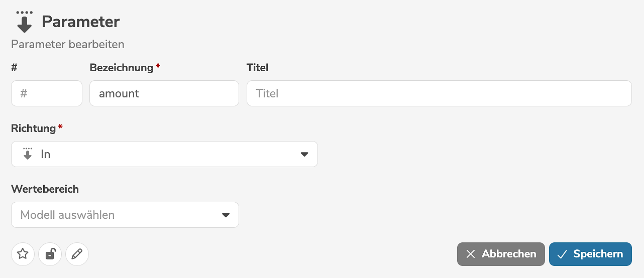644x278 pixels.
Task: Click the Wertebereich label
Action: pos(45,189)
